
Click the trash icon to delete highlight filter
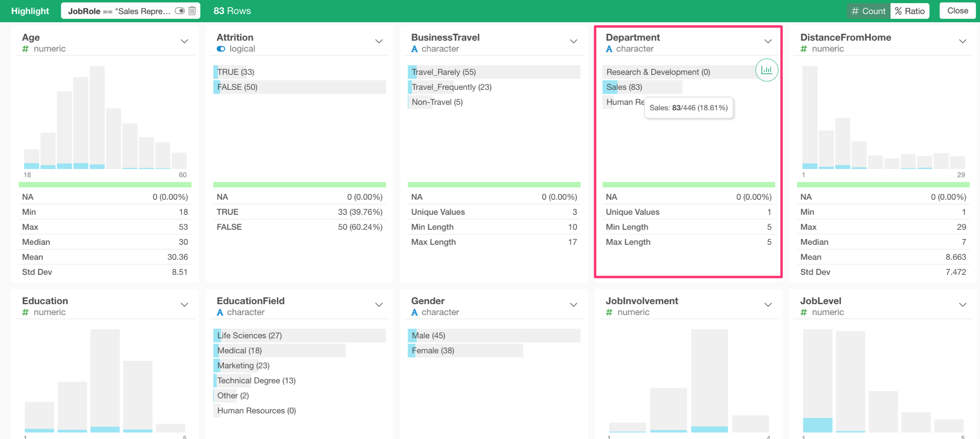pos(192,11)
